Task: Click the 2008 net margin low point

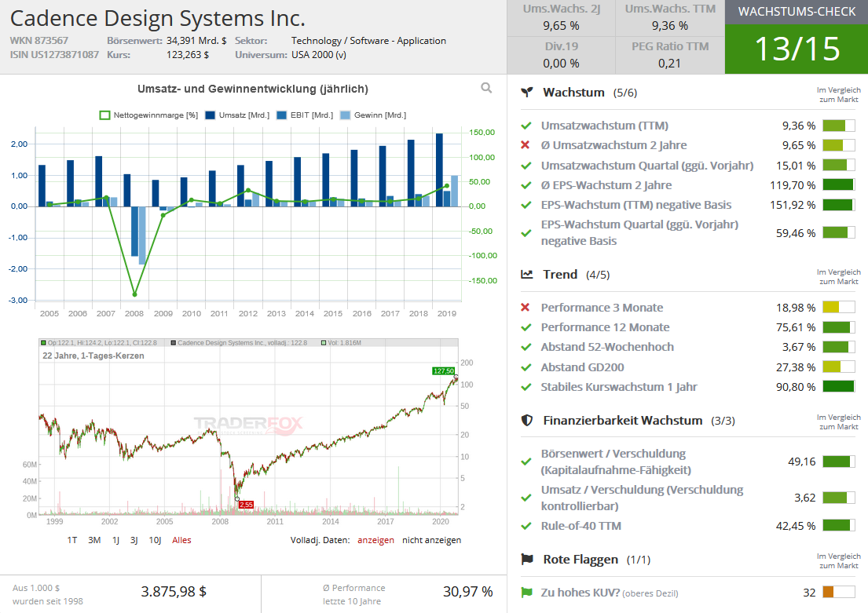Action: pyautogui.click(x=134, y=294)
